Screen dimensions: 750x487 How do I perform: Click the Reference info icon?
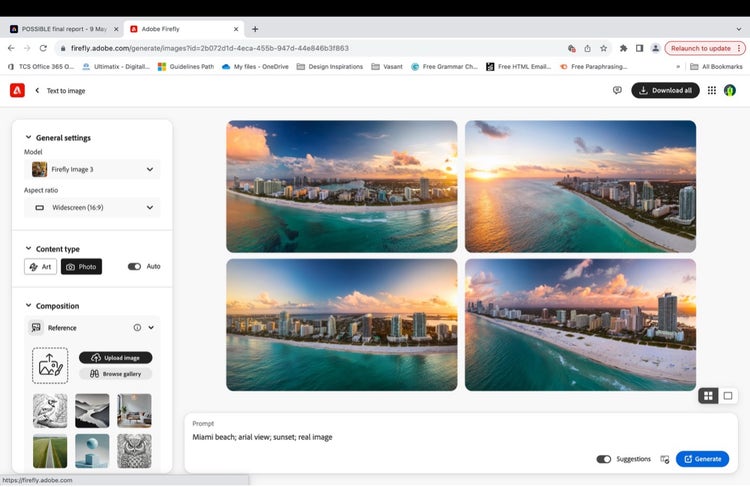click(137, 327)
